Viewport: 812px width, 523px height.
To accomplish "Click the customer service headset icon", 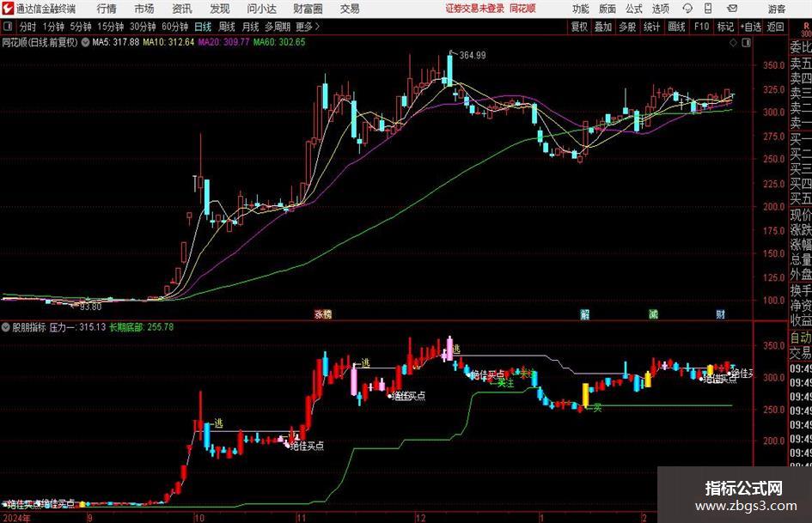I will [687, 9].
